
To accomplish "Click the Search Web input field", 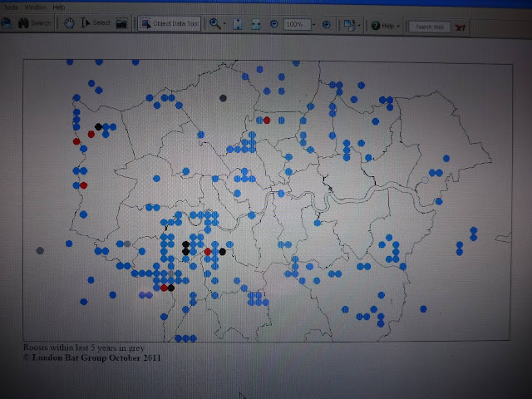I will click(430, 27).
